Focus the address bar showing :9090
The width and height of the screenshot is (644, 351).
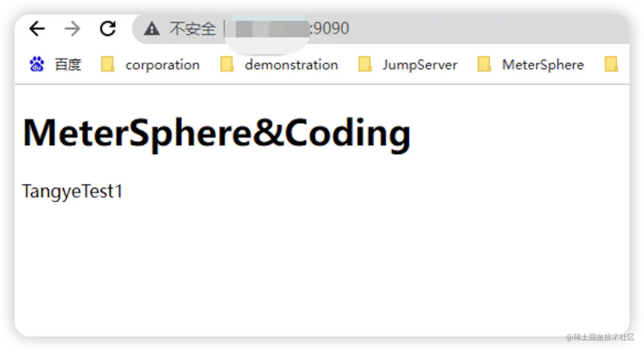point(380,29)
